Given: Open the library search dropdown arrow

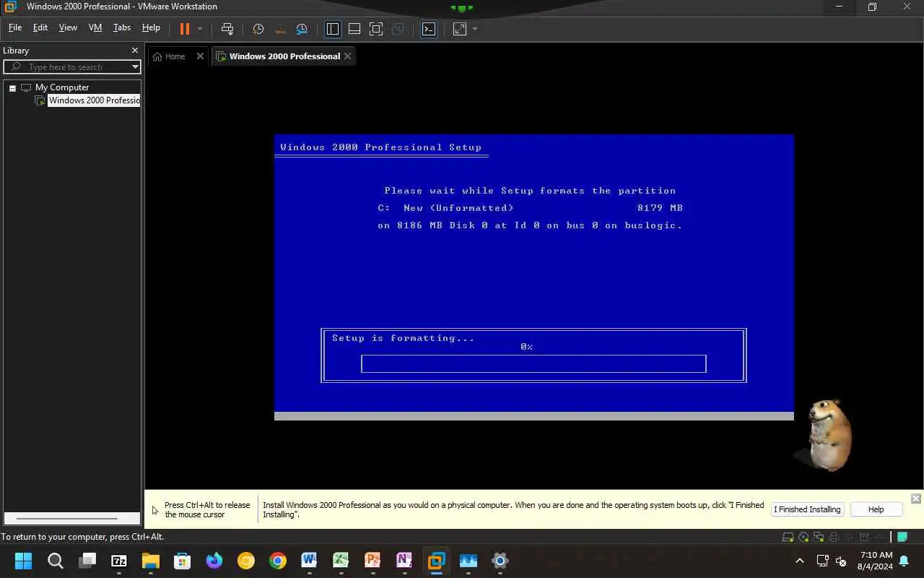Looking at the screenshot, I should [135, 66].
